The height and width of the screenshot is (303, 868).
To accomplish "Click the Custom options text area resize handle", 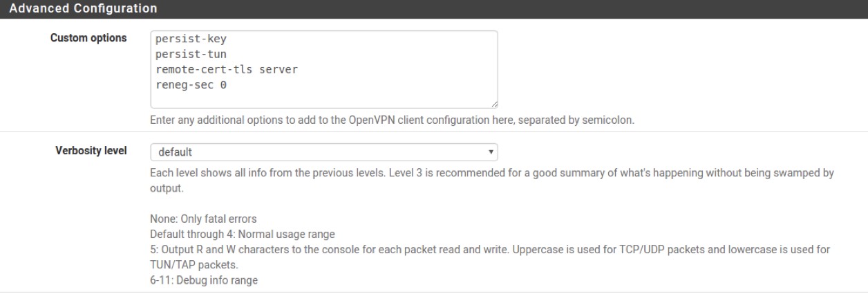I will [494, 104].
